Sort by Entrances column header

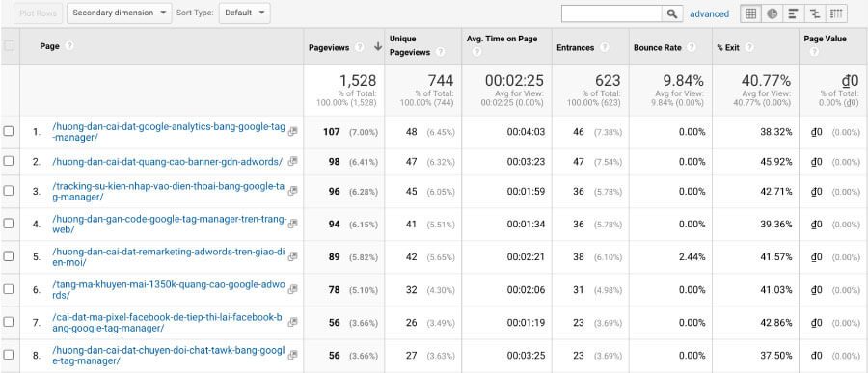point(575,47)
